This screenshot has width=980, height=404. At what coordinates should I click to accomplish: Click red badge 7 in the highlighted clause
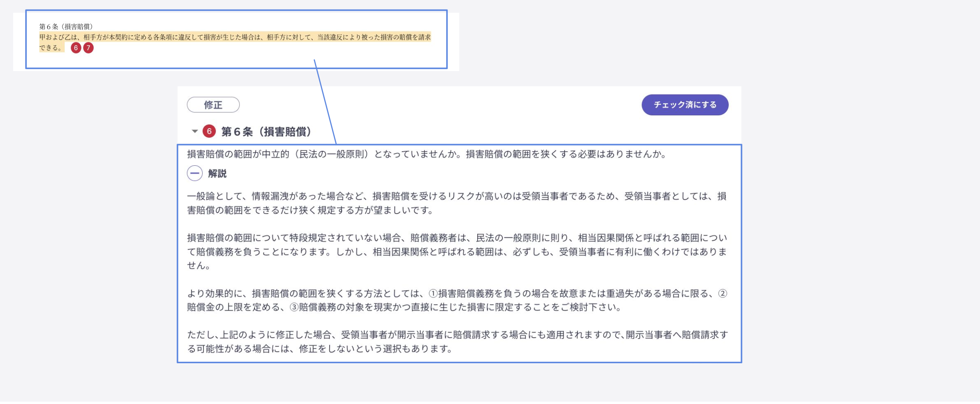[x=89, y=48]
